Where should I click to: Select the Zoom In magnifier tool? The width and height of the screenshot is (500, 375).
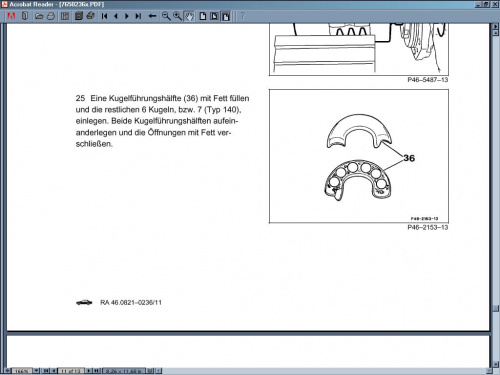coord(177,16)
